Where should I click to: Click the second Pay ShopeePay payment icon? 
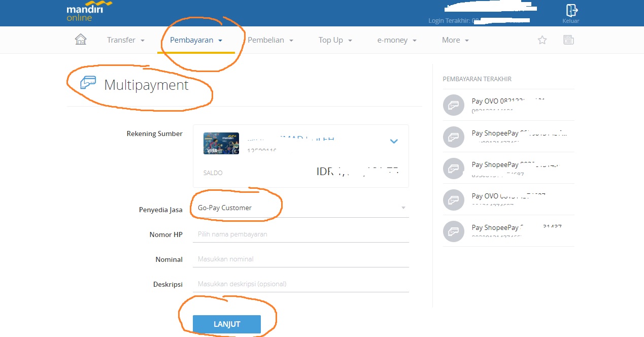pos(454,168)
